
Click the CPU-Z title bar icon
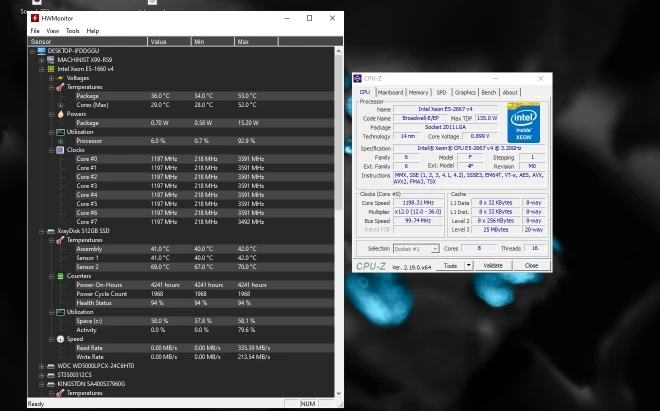click(358, 78)
